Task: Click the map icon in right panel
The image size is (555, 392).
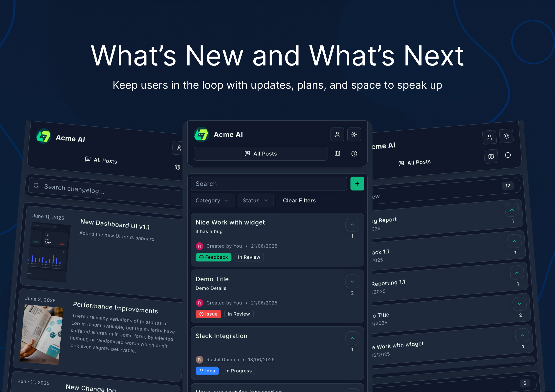Action: pyautogui.click(x=491, y=156)
